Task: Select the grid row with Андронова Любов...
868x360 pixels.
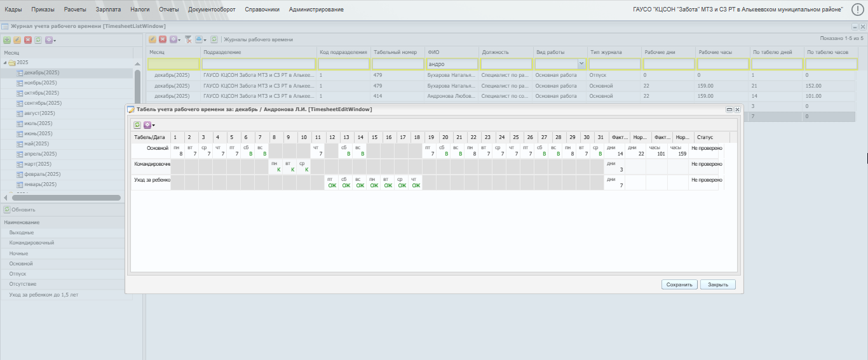Action: click(x=501, y=96)
